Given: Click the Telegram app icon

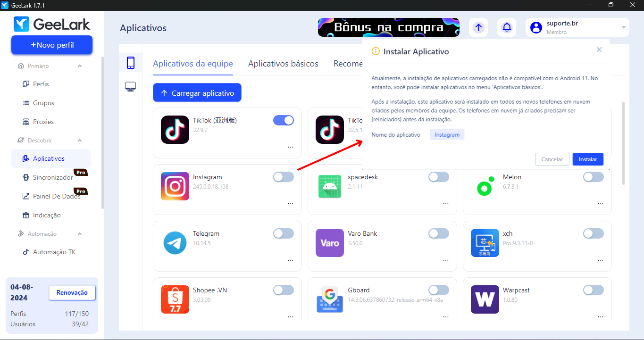Looking at the screenshot, I should [x=175, y=242].
